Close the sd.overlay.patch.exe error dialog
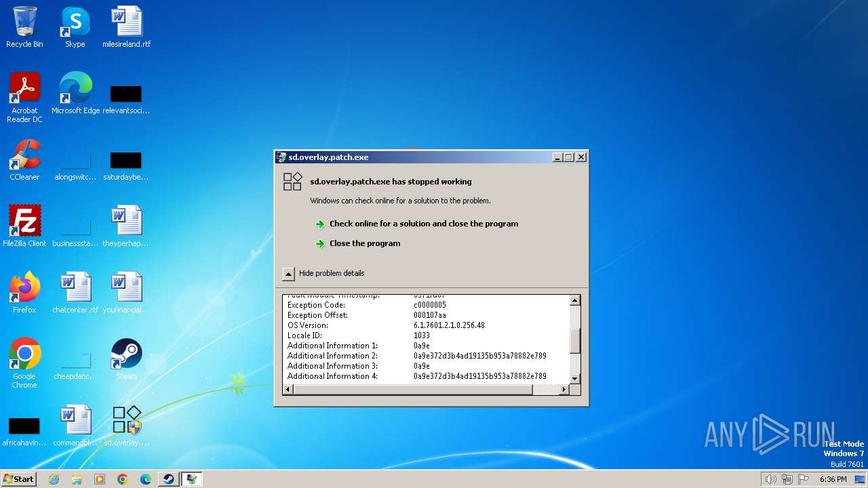The image size is (868, 488). coord(580,157)
